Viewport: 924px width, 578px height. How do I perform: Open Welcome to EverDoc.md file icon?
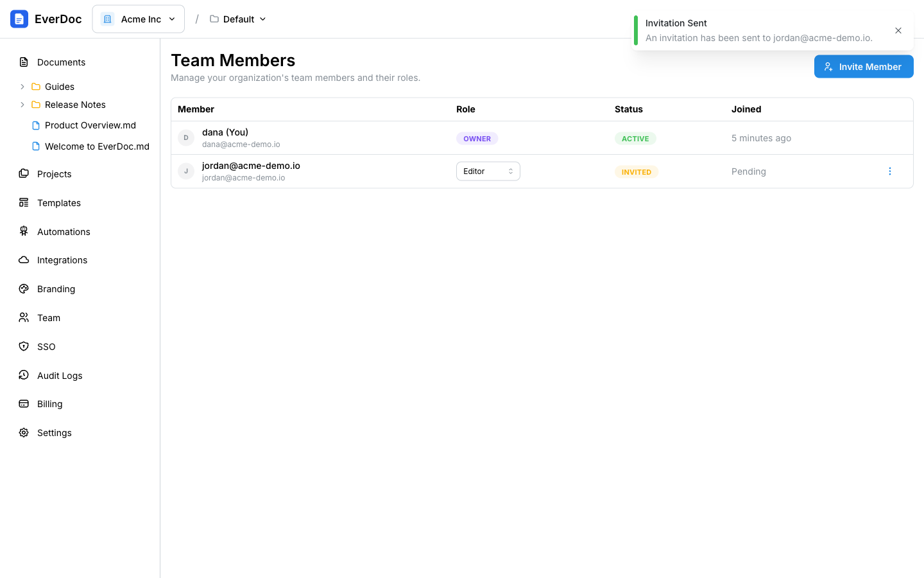point(36,146)
